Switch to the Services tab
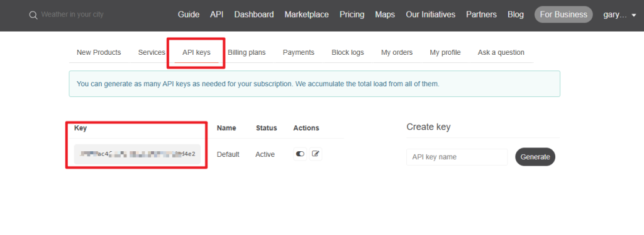644x235 pixels. [152, 52]
